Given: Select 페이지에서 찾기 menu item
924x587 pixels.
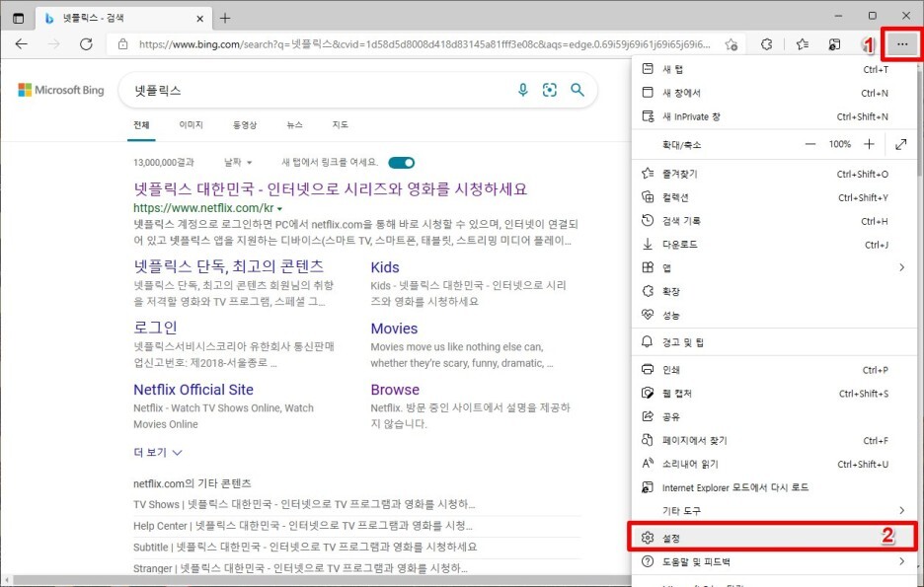Looking at the screenshot, I should [774, 440].
